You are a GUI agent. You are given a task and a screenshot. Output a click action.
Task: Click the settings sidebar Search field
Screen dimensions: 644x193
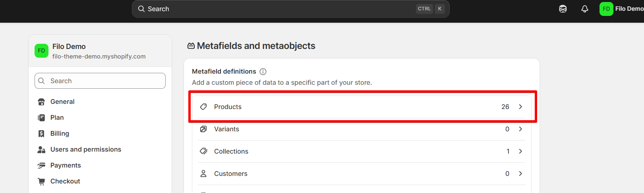(105, 81)
